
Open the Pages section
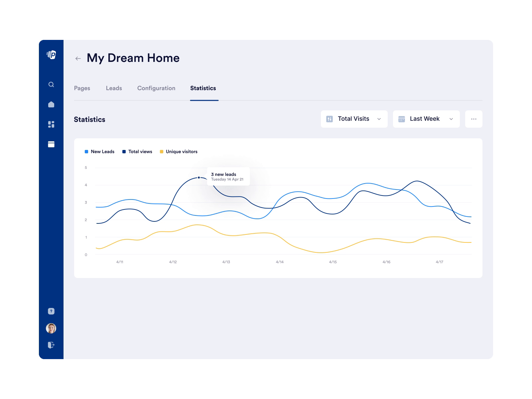click(x=82, y=88)
